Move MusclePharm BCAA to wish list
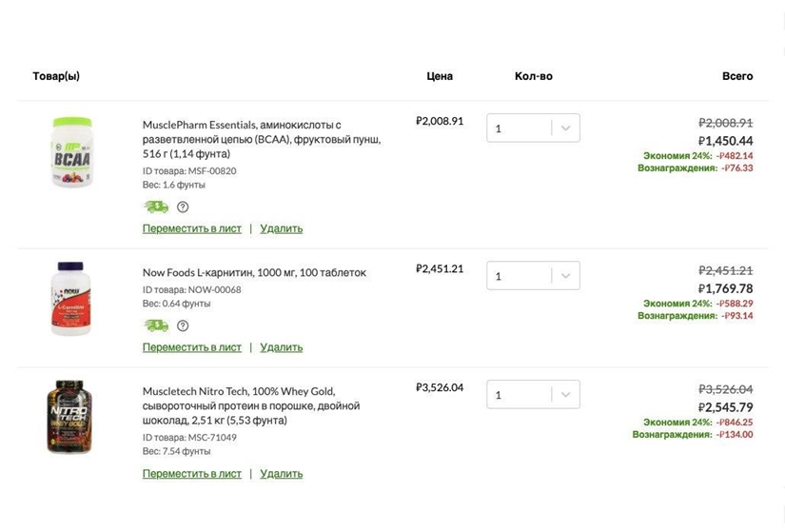The width and height of the screenshot is (785, 532). click(192, 228)
